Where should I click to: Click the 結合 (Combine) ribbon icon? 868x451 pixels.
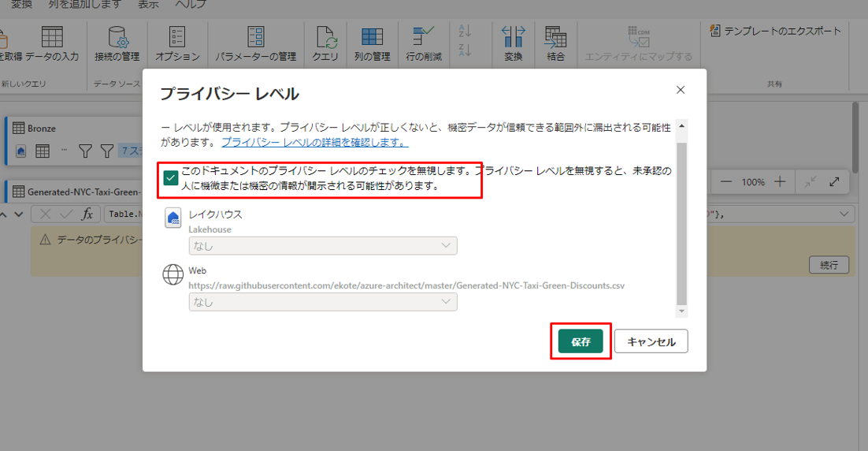point(556,37)
